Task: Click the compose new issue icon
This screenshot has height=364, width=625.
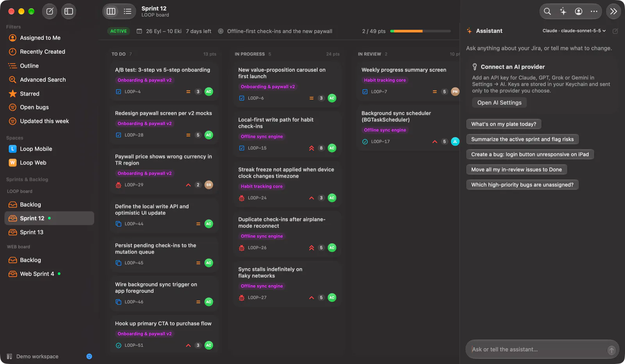Action: click(50, 11)
